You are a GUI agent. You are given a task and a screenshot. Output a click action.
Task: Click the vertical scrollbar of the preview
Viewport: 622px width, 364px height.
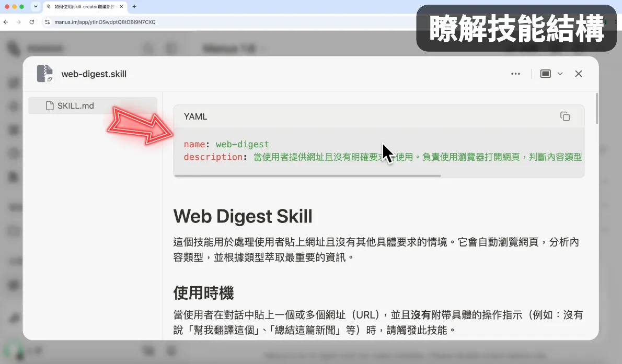pos(596,108)
